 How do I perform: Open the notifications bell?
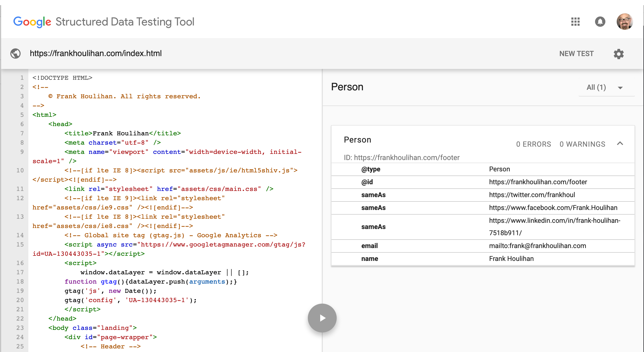(600, 22)
